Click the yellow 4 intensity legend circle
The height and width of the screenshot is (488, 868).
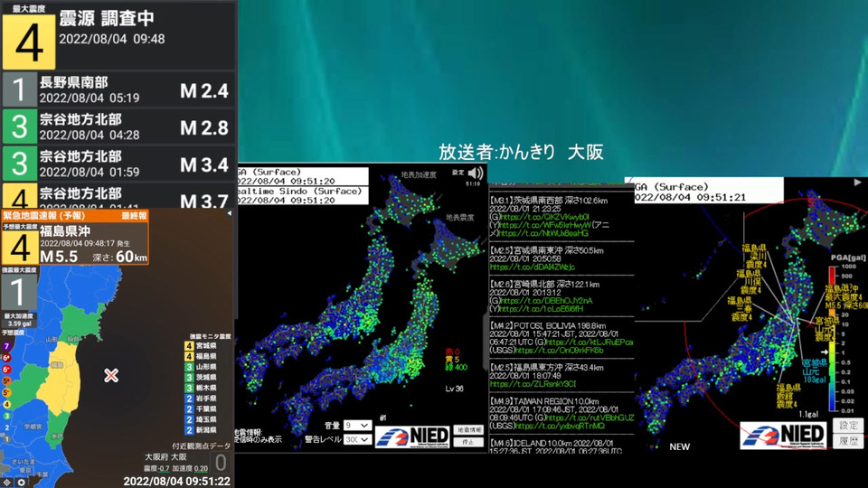pyautogui.click(x=6, y=405)
